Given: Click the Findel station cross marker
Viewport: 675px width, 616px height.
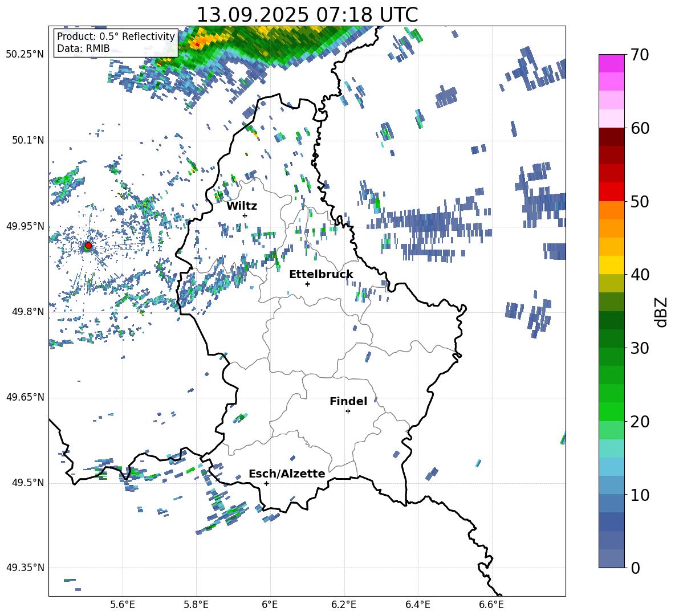Looking at the screenshot, I should click(348, 411).
